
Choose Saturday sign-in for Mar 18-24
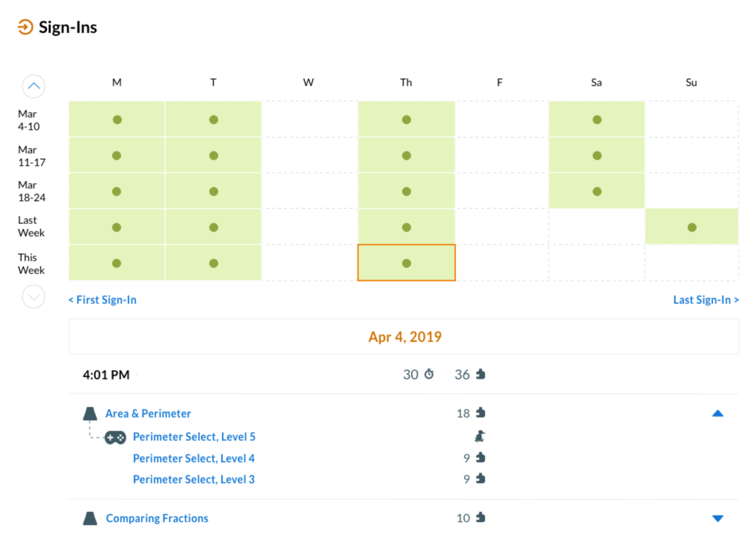597,192
